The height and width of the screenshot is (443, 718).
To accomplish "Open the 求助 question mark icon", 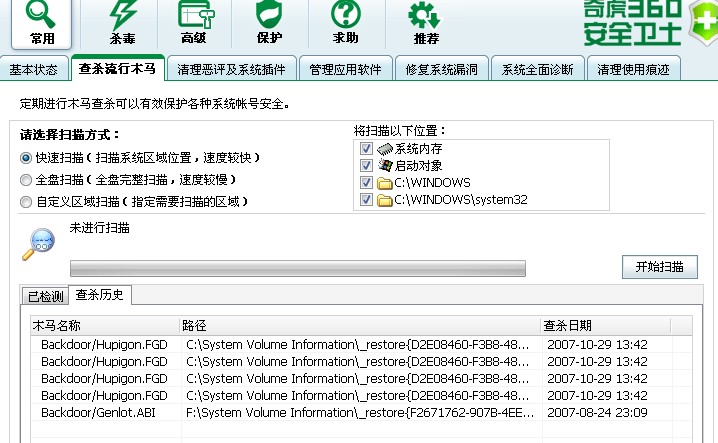I will coord(346,15).
